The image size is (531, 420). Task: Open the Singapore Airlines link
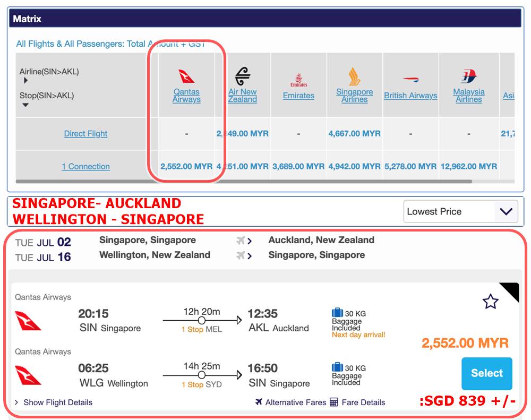tap(354, 96)
